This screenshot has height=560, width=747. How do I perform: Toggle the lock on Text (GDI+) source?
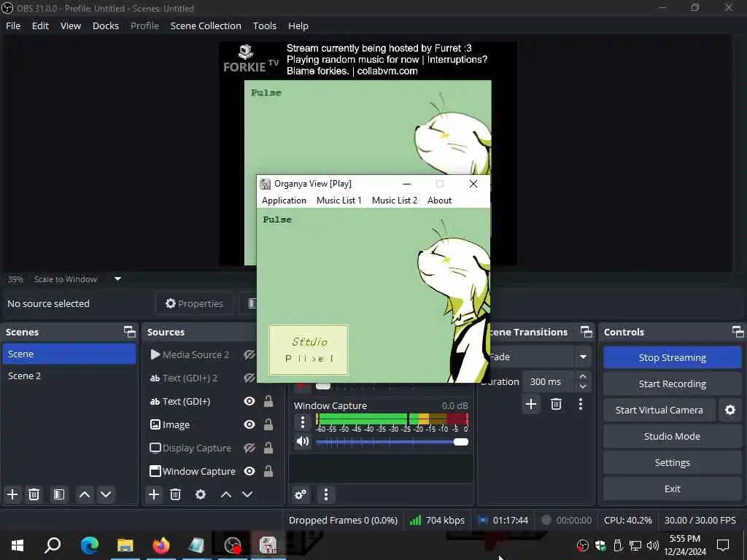click(x=268, y=401)
